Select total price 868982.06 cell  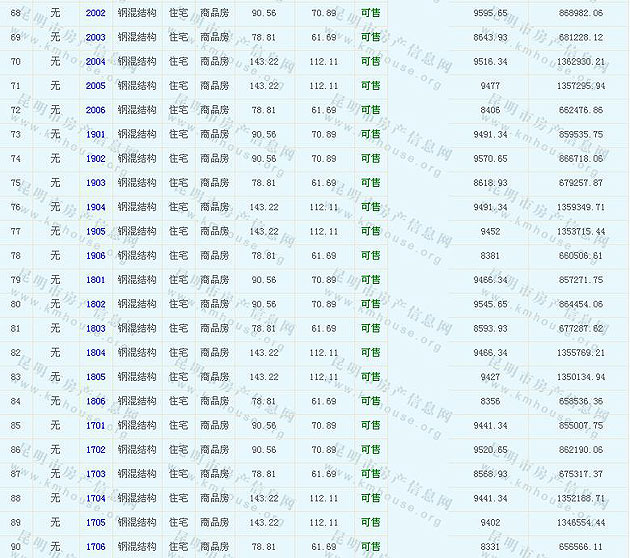(x=581, y=13)
